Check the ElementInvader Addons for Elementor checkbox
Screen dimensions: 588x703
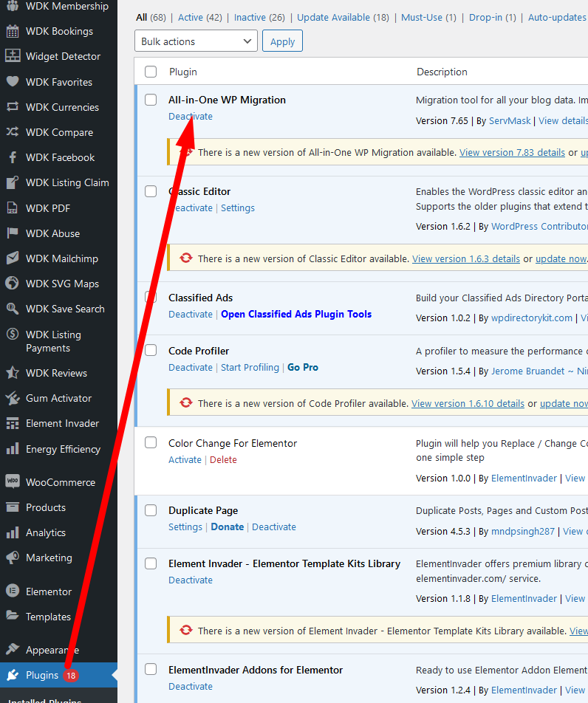(x=151, y=669)
